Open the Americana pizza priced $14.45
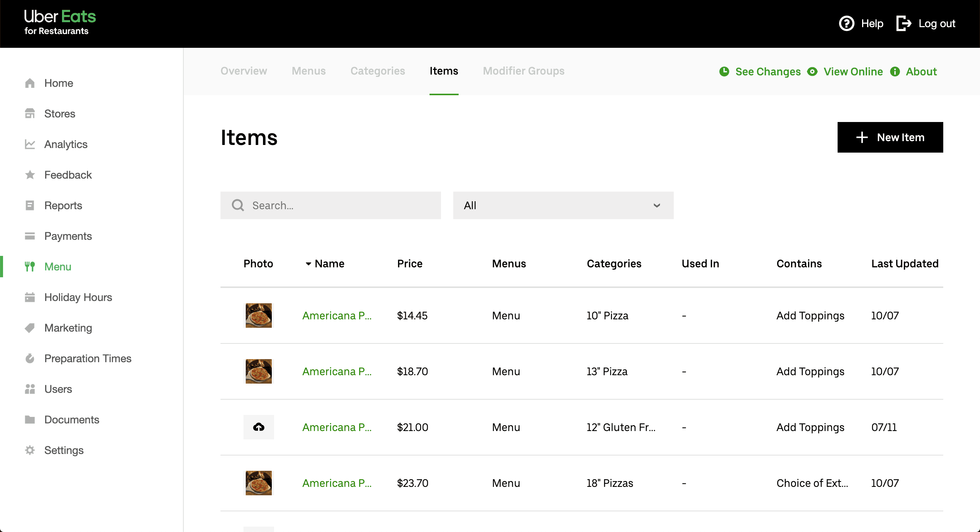This screenshot has width=980, height=532. 337,316
